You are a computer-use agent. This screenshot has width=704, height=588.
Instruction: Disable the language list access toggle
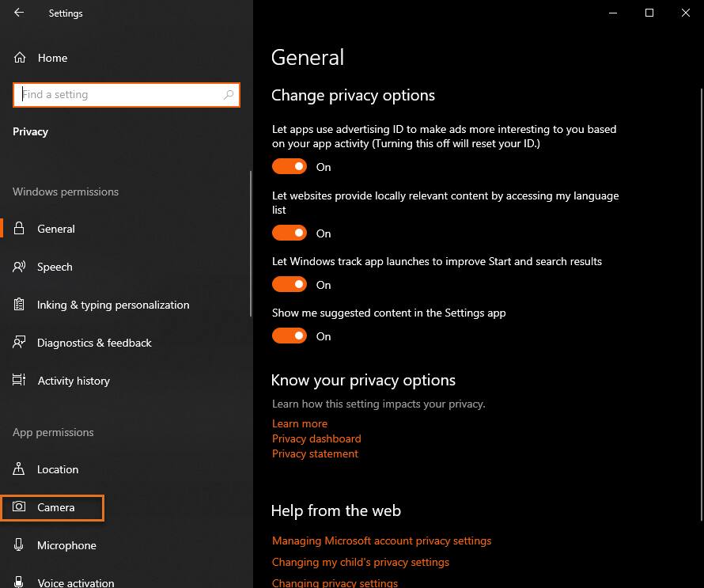coord(290,233)
